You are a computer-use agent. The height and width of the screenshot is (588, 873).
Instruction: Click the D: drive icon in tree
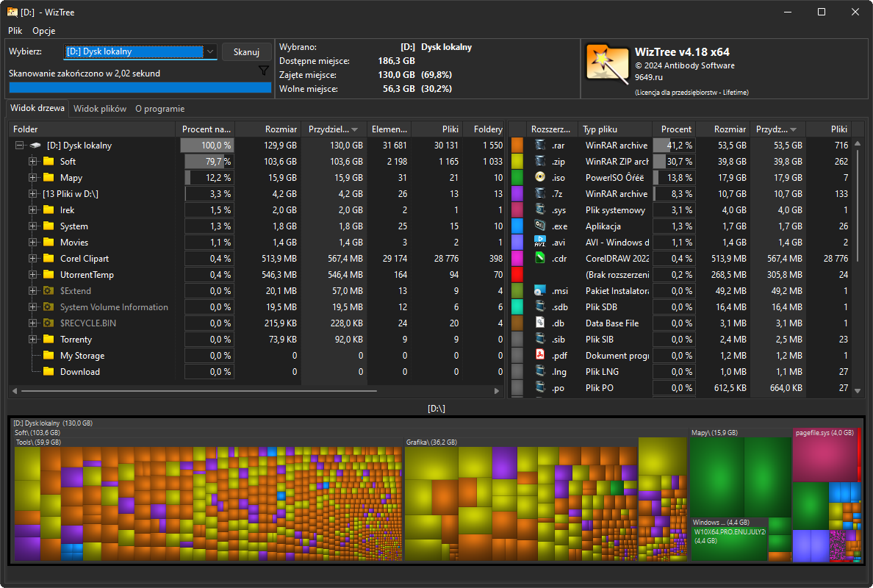35,146
